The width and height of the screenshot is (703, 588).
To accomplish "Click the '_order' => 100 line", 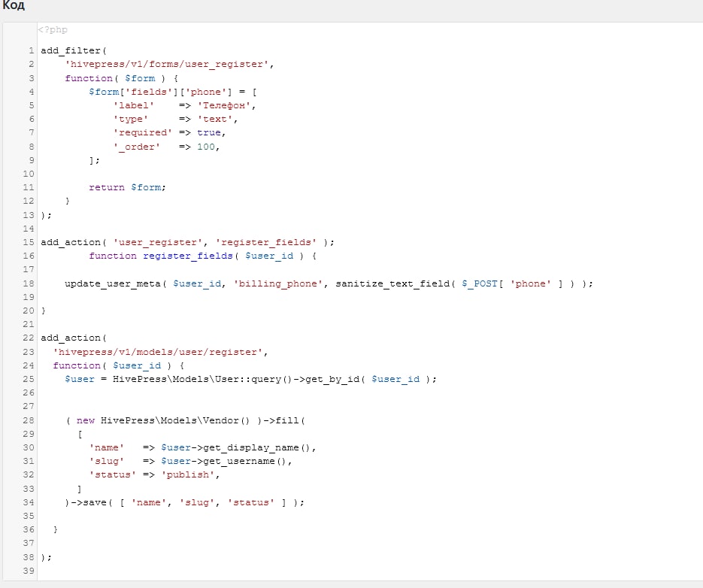I will point(166,147).
